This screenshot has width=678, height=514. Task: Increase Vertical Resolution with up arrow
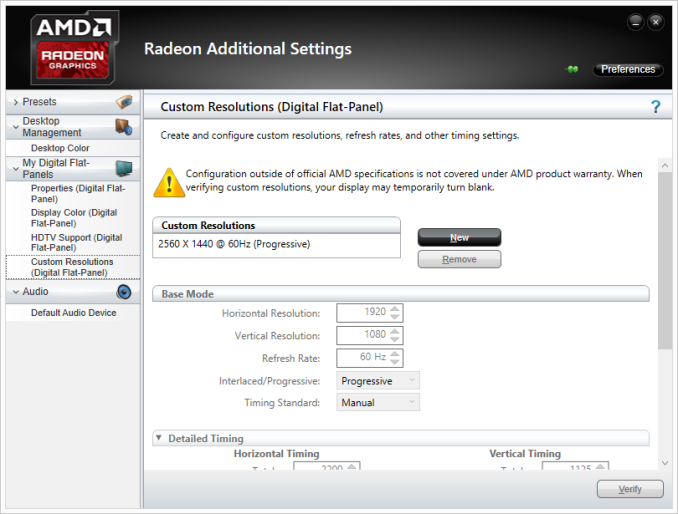[x=394, y=331]
